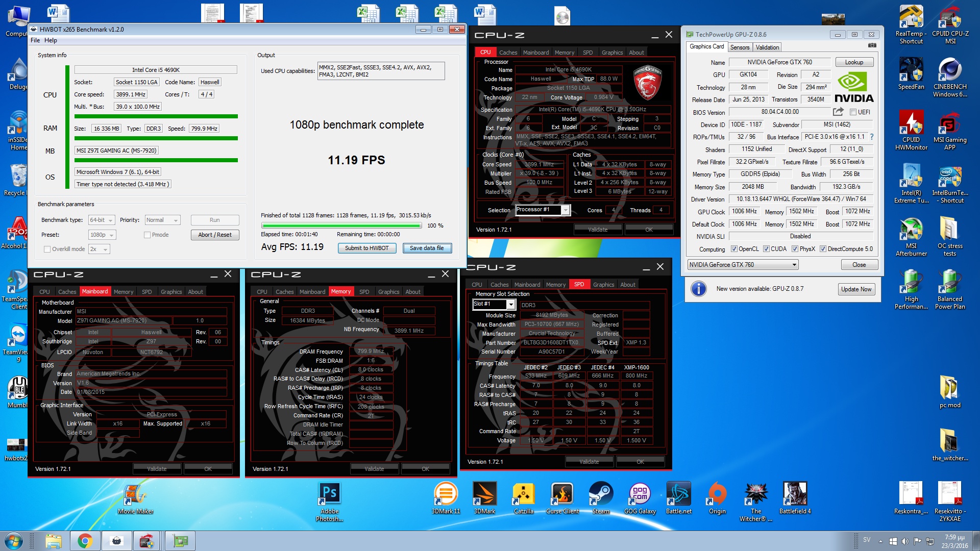980x551 pixels.
Task: Toggle the CUDA checkbox in GPU-Z
Action: click(x=766, y=249)
